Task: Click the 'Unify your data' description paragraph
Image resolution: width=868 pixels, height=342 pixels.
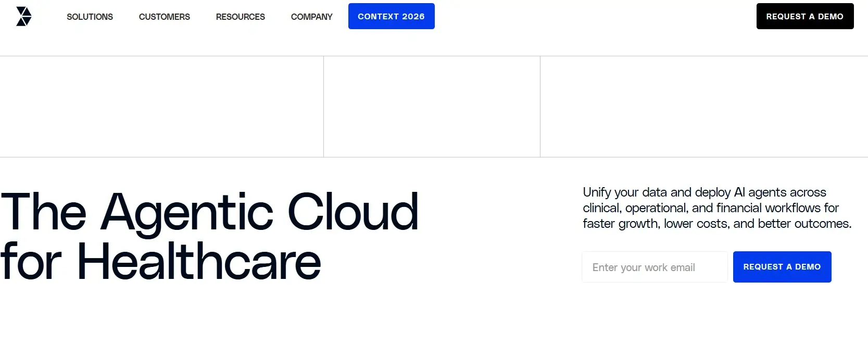Action: (x=717, y=208)
